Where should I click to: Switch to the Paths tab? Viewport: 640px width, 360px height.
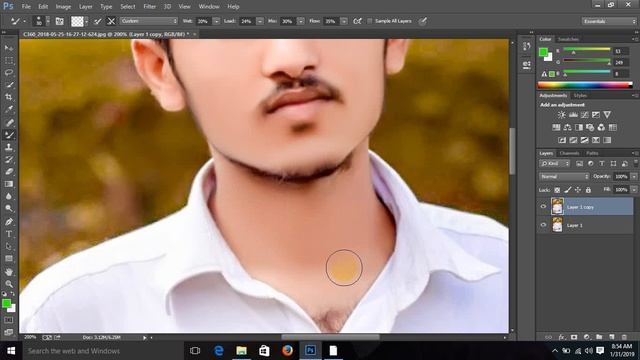[x=592, y=153]
